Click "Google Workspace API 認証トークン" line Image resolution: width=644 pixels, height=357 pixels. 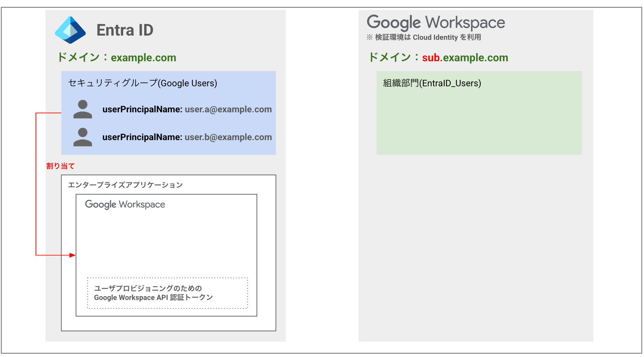tap(153, 297)
